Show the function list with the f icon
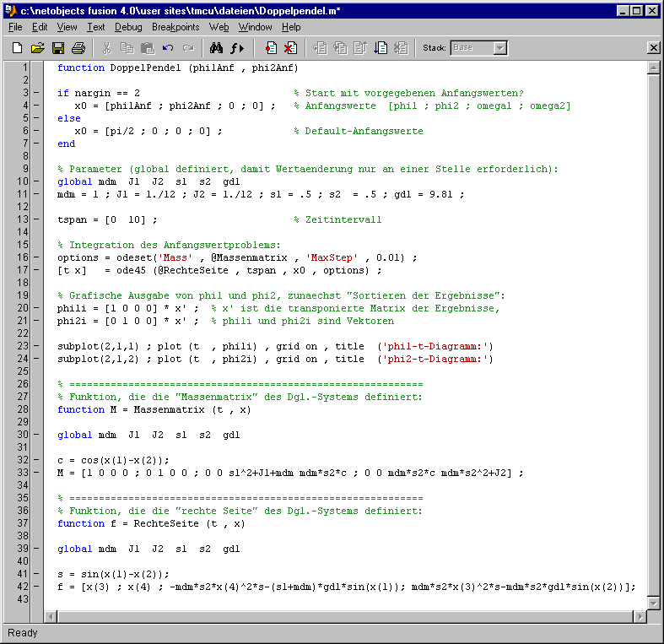The height and width of the screenshot is (644, 664). tap(237, 48)
